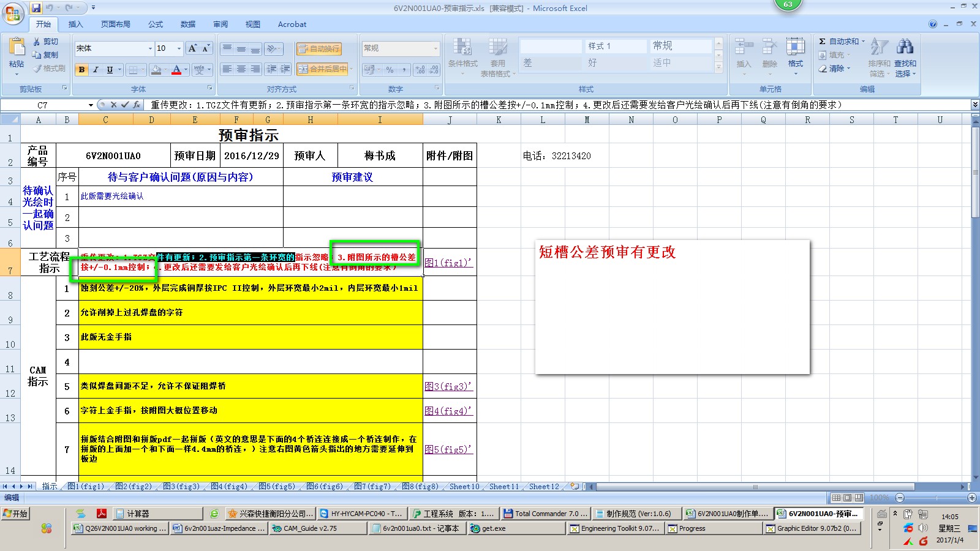
Task: Center cell text horizontally
Action: [x=241, y=69]
